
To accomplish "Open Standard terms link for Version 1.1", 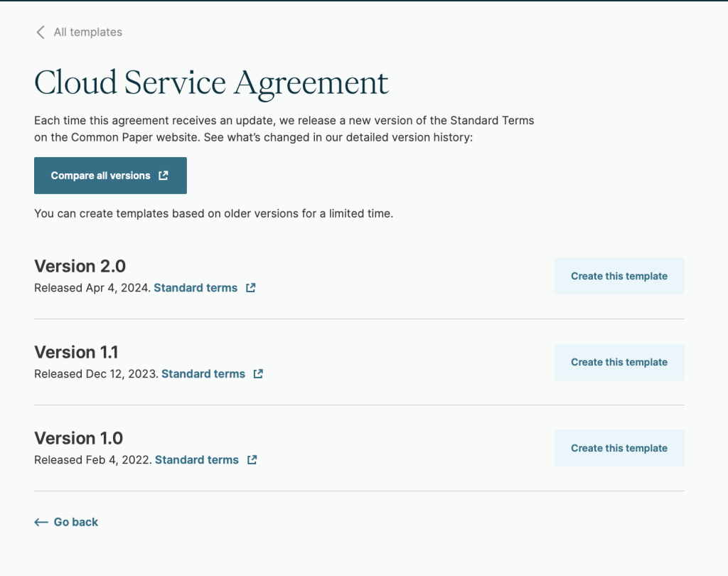I will click(x=203, y=374).
